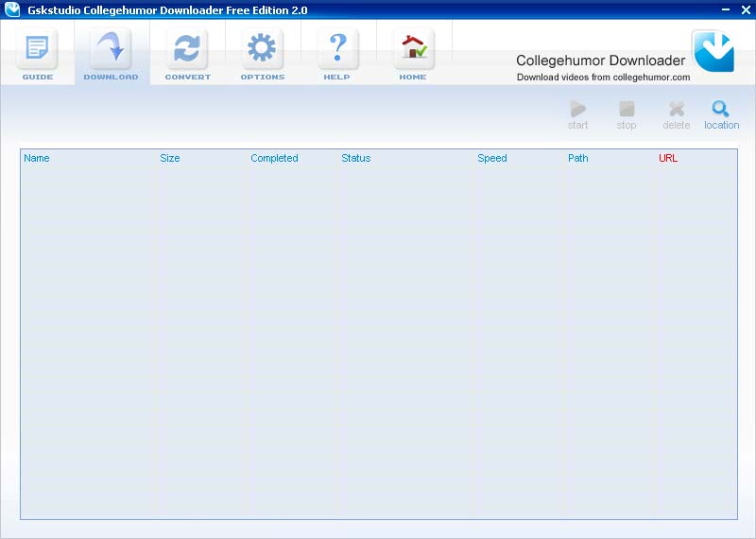This screenshot has height=539, width=756.
Task: Close the downloader window
Action: click(x=746, y=9)
